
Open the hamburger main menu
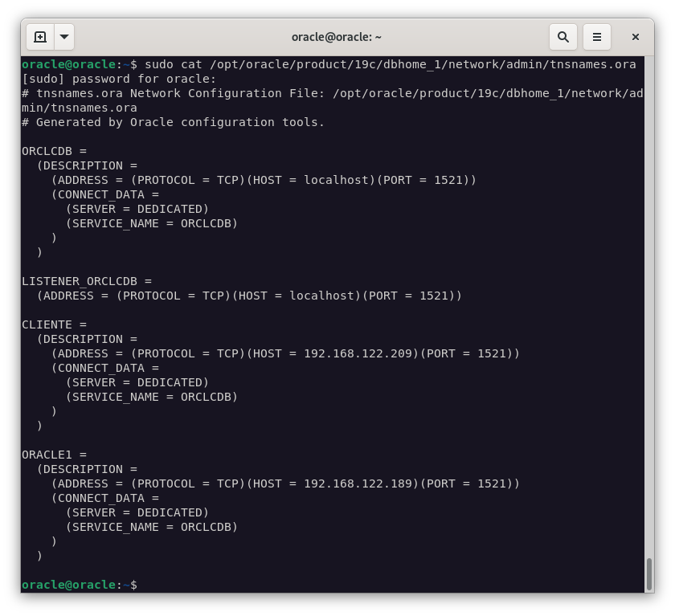click(x=597, y=37)
